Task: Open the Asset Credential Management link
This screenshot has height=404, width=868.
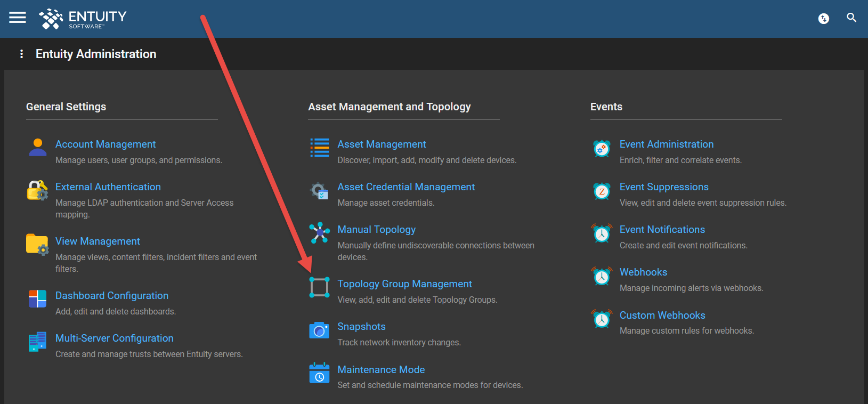Action: click(406, 187)
